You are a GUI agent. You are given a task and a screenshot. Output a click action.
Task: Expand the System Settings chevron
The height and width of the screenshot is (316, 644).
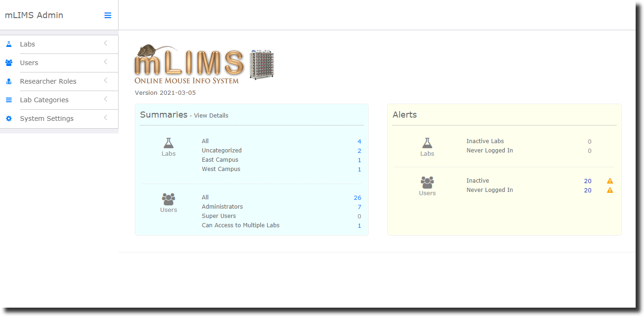coord(106,118)
